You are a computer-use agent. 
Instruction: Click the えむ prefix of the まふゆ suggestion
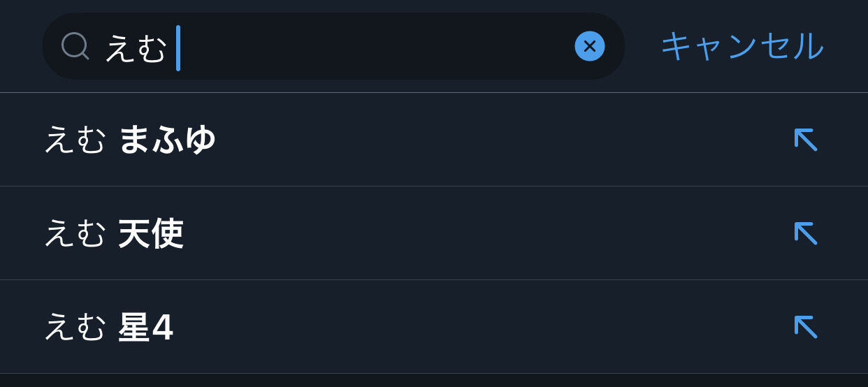(x=75, y=140)
